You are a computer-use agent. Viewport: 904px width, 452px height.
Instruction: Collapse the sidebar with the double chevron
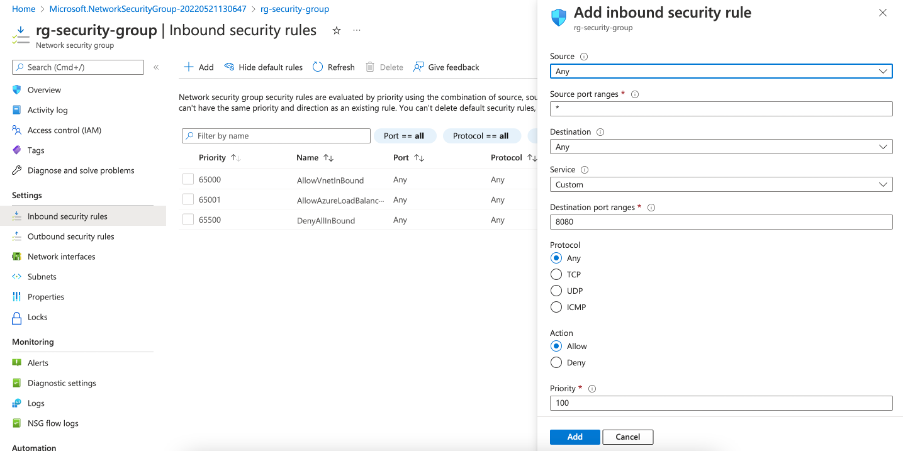coord(156,67)
